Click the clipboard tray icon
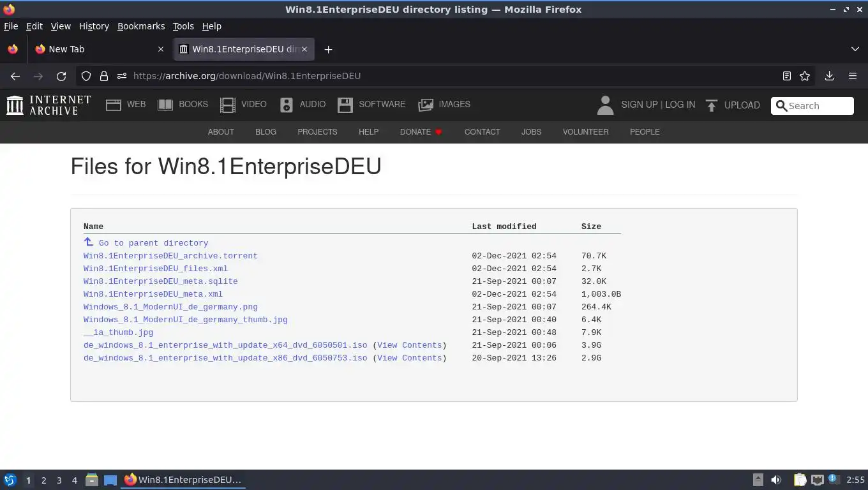Screen dimensions: 868x490 [x=800, y=480]
